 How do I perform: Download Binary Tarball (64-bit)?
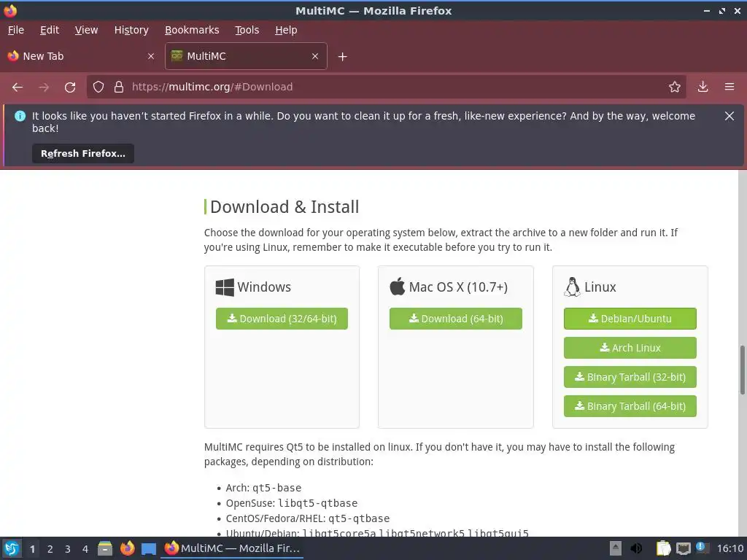pyautogui.click(x=630, y=406)
